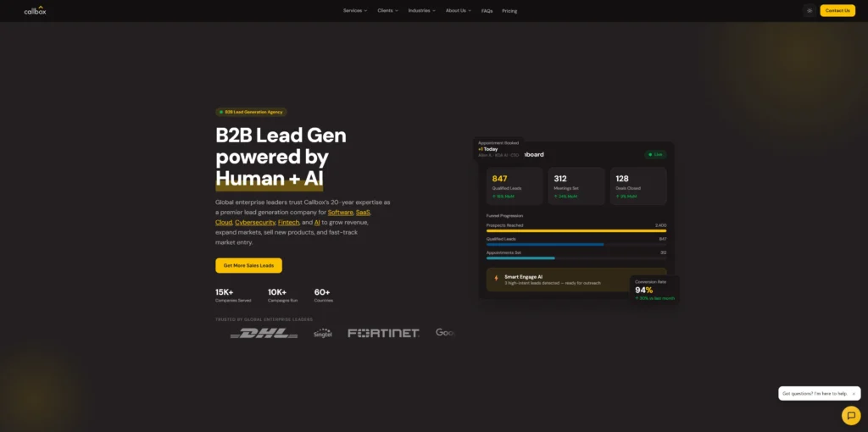The height and width of the screenshot is (432, 868).
Task: Click the Live status badge
Action: pos(655,154)
